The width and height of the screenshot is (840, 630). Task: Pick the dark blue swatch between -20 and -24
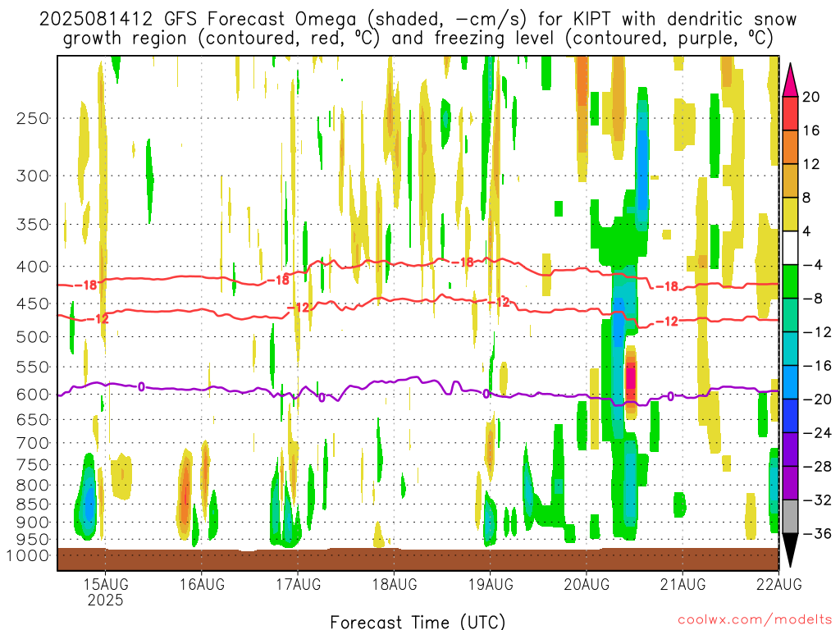[790, 416]
